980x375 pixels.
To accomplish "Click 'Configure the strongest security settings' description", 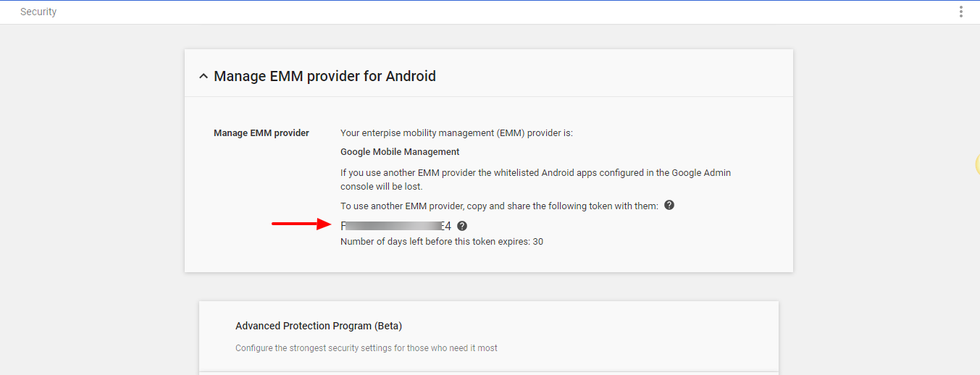I will [x=367, y=348].
